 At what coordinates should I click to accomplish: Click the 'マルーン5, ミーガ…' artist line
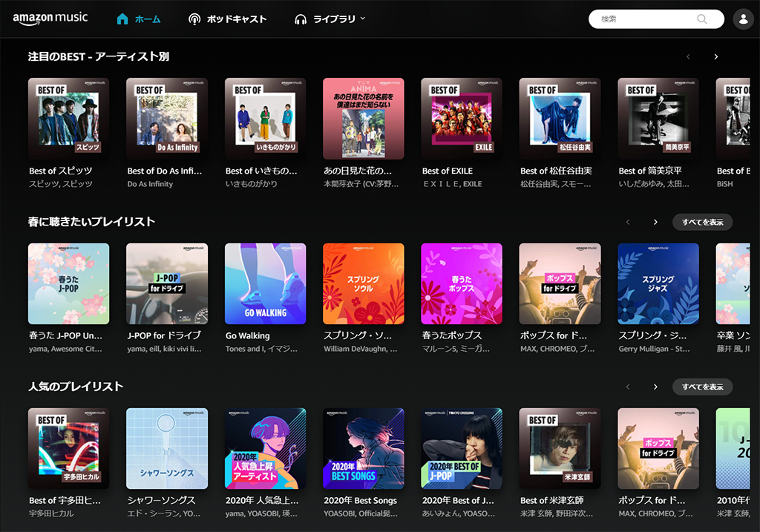[456, 349]
